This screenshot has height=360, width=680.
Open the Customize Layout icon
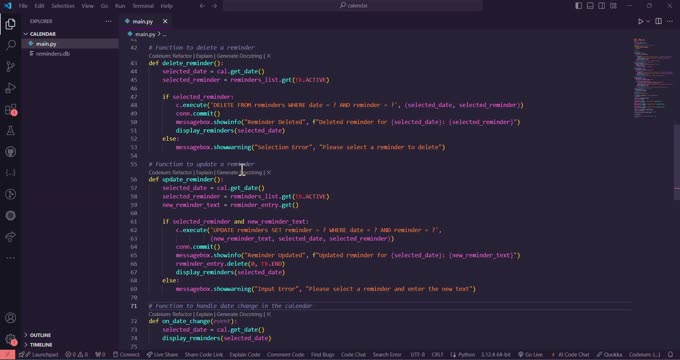(x=613, y=6)
